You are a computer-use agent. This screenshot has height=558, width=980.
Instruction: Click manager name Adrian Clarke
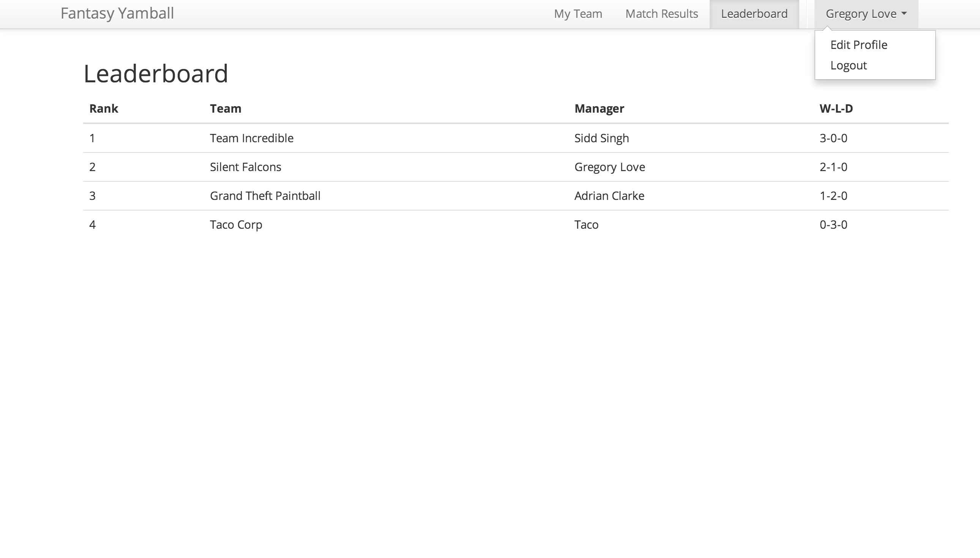tap(609, 196)
